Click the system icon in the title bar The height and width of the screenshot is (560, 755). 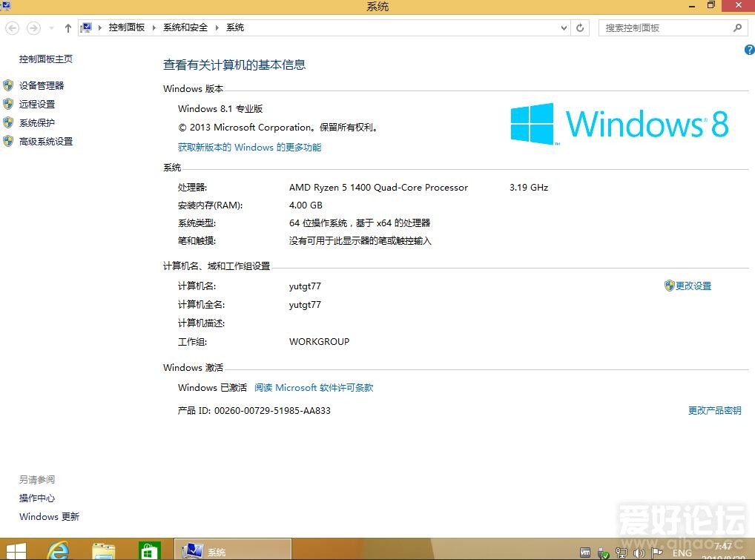click(x=6, y=5)
